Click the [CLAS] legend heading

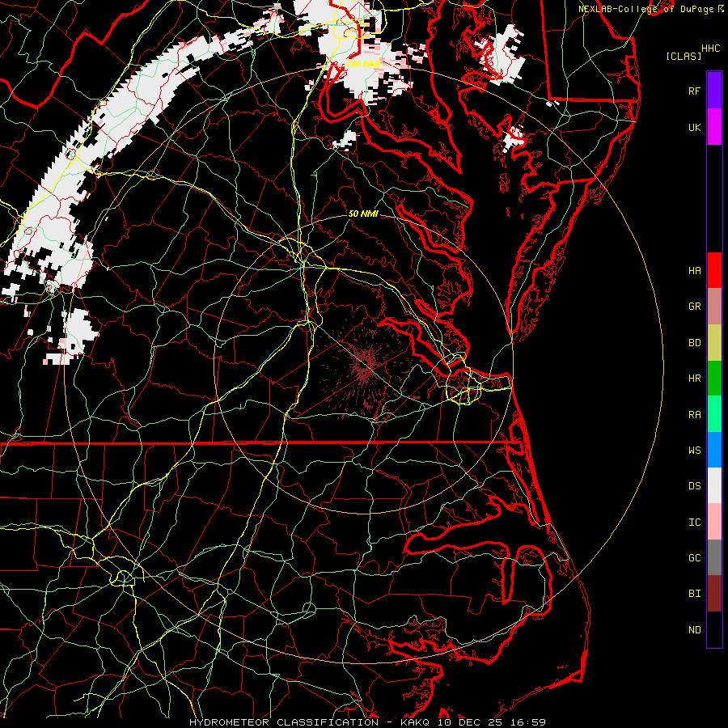[684, 56]
